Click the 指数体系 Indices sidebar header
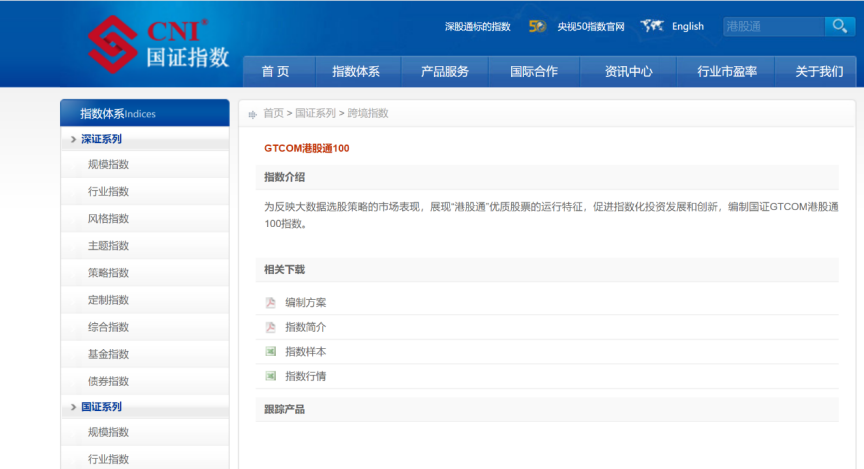Image resolution: width=864 pixels, height=469 pixels. (x=145, y=114)
